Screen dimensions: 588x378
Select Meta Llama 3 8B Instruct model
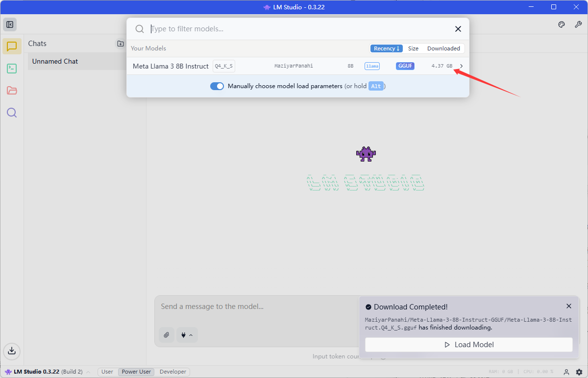coord(297,66)
